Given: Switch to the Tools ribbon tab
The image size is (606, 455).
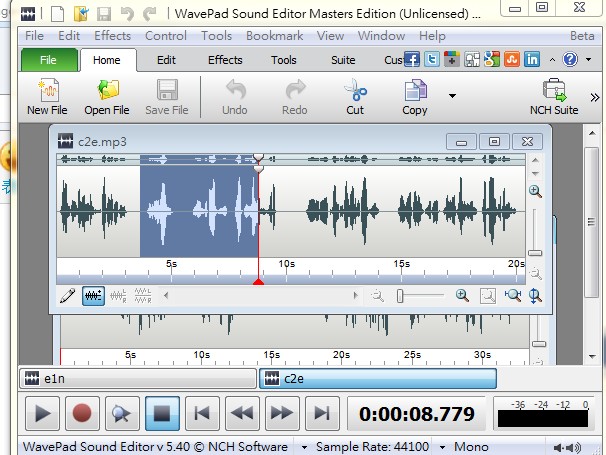Looking at the screenshot, I should (x=284, y=60).
